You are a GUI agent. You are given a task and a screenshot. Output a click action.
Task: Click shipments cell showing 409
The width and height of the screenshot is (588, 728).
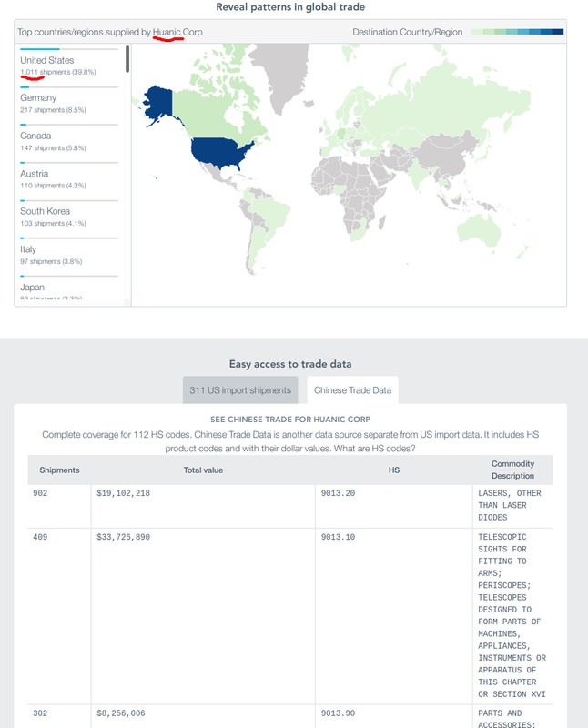point(40,537)
